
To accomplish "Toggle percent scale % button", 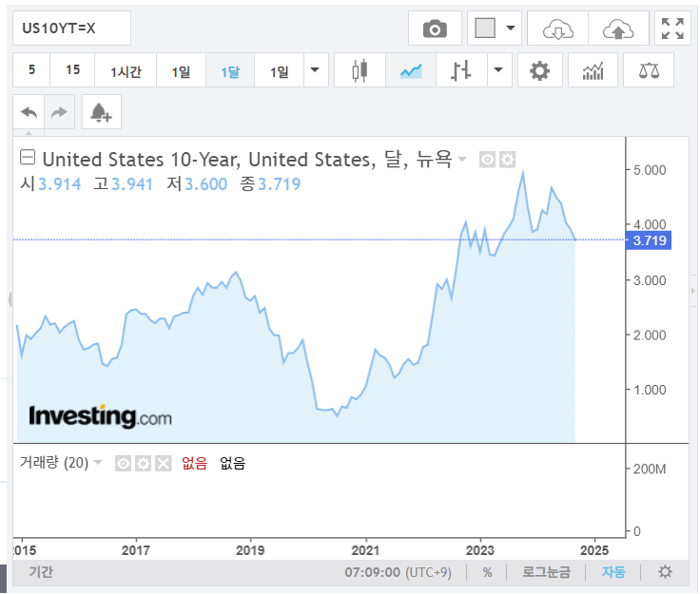I will [x=487, y=572].
